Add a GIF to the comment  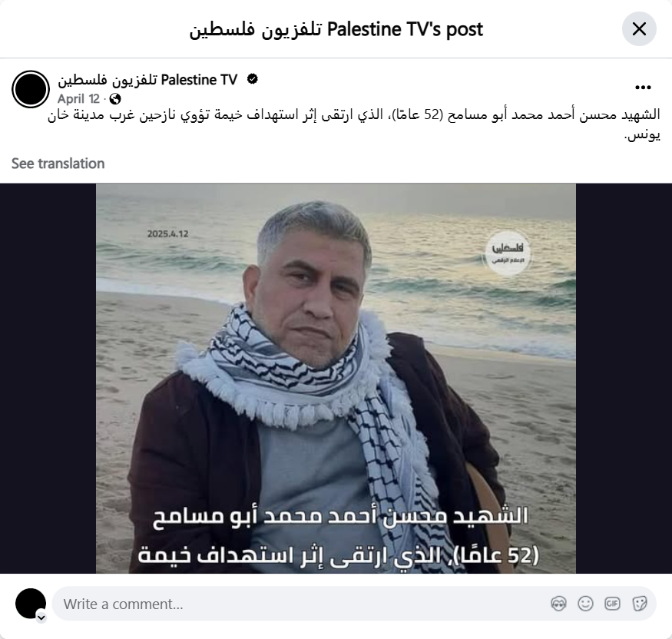[612, 604]
